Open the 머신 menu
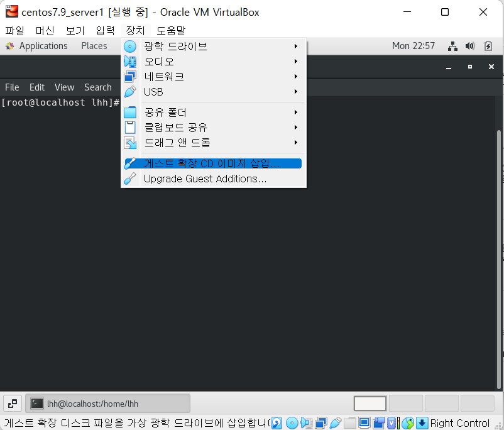504x430 pixels. tap(45, 31)
